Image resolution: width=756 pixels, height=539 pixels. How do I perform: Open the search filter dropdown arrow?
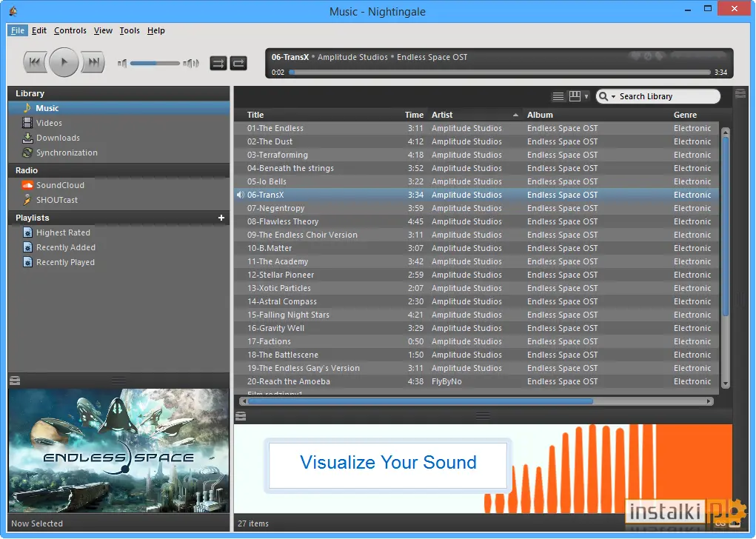613,97
